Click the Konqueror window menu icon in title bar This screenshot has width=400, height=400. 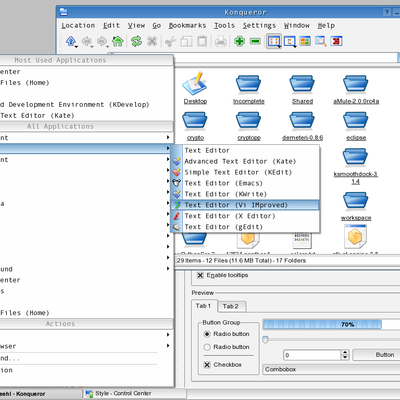pos(63,12)
